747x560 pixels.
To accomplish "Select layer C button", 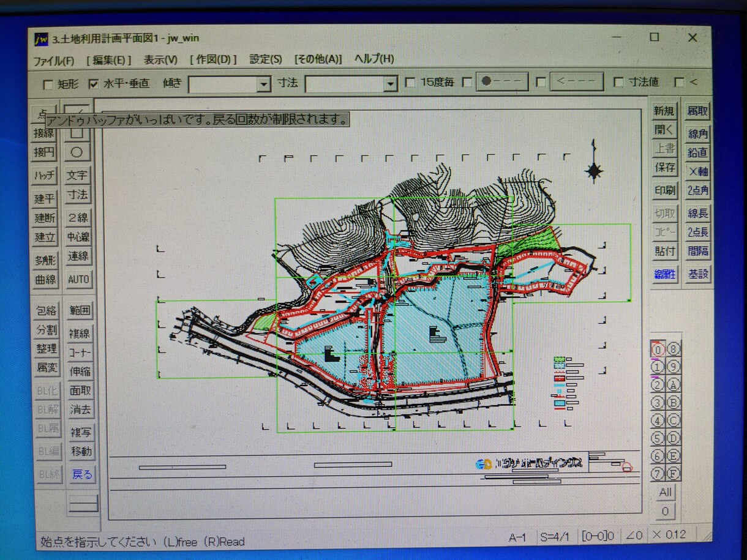I will point(673,420).
